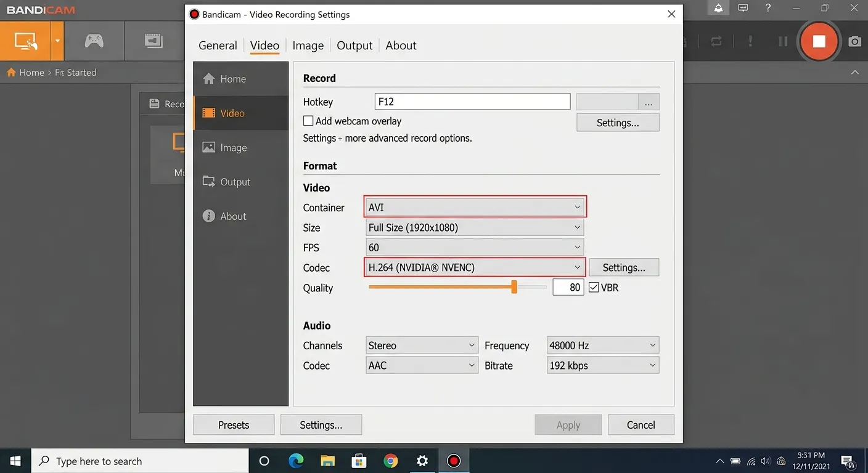This screenshot has height=473, width=868.
Task: Click the Hotkey field showing F12
Action: tap(472, 102)
